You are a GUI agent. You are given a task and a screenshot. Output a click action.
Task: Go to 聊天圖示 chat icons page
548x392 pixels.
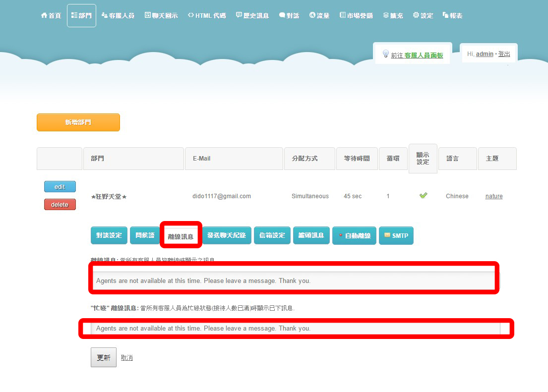[161, 15]
